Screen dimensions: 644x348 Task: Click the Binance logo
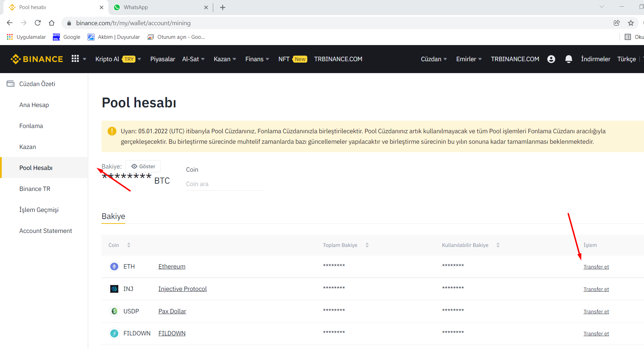[37, 59]
